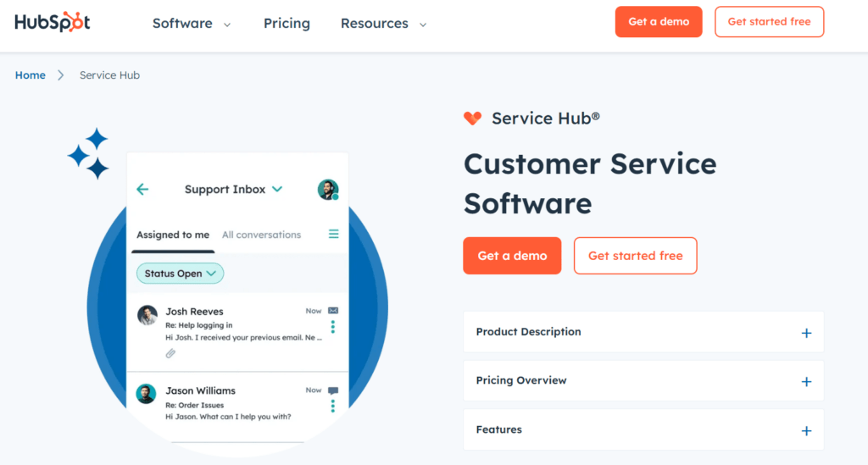868x465 pixels.
Task: Click the Re: Order Issues subject
Action: (x=194, y=405)
